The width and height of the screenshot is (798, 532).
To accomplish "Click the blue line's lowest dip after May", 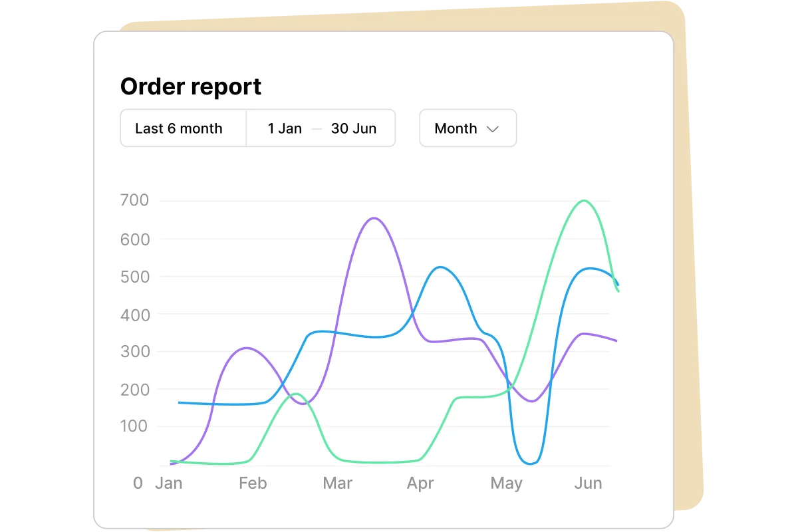I will pyautogui.click(x=530, y=463).
